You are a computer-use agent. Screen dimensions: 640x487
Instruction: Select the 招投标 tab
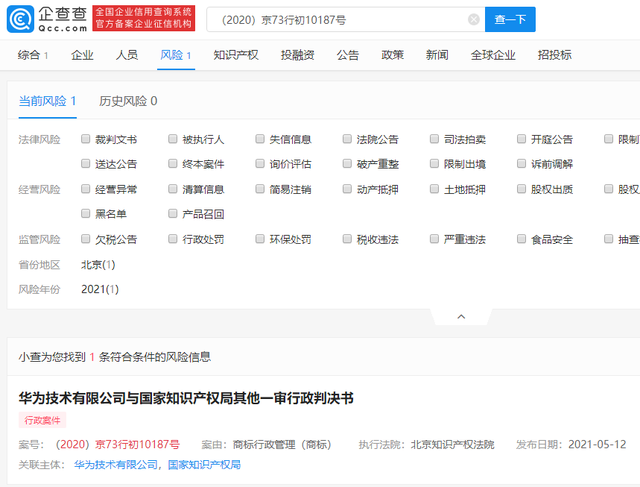tap(554, 55)
